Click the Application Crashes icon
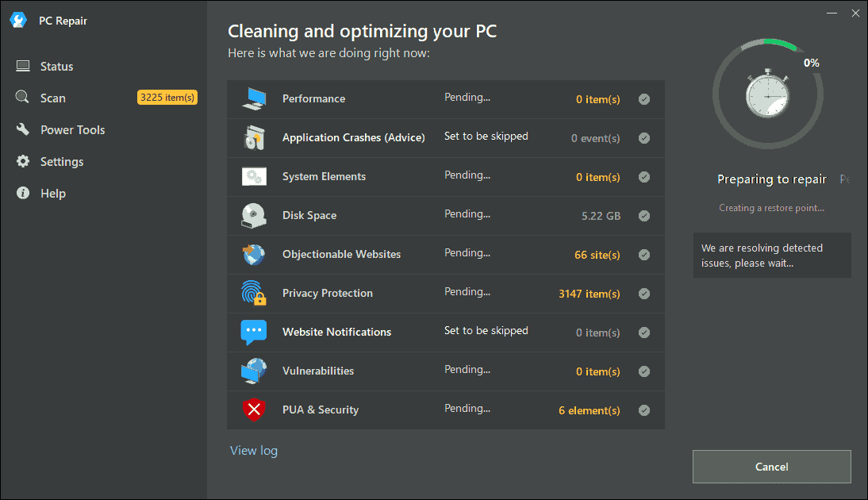 click(254, 138)
